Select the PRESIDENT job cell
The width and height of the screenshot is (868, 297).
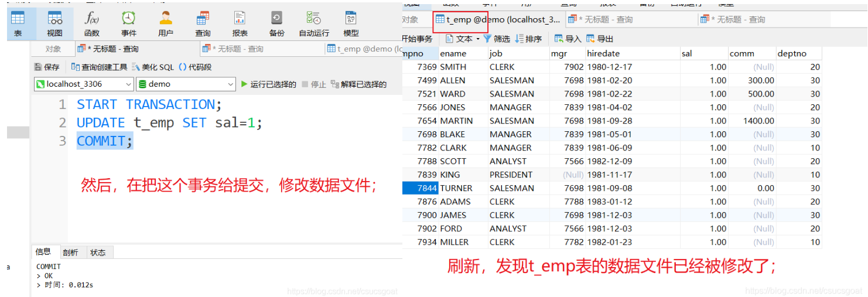tap(518, 175)
